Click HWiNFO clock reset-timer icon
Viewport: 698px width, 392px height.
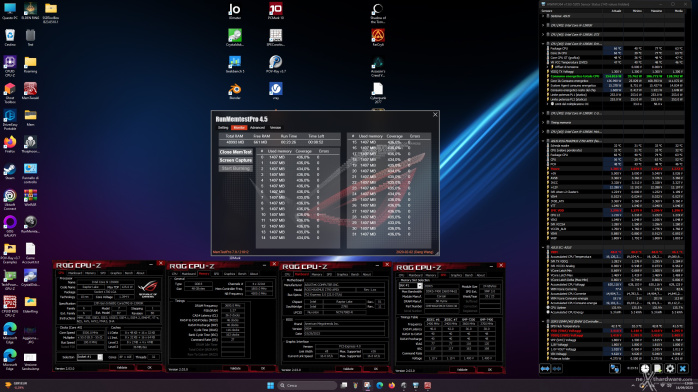pos(645,368)
